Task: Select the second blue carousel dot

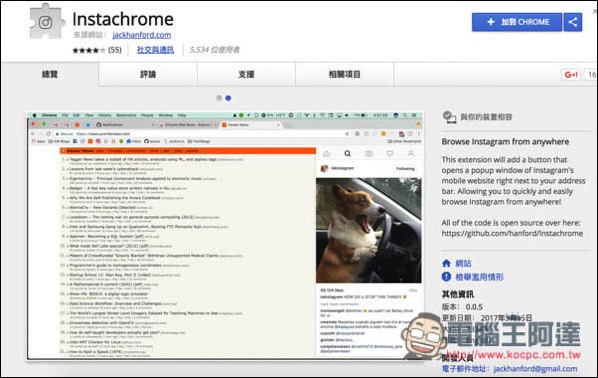Action: [x=228, y=98]
